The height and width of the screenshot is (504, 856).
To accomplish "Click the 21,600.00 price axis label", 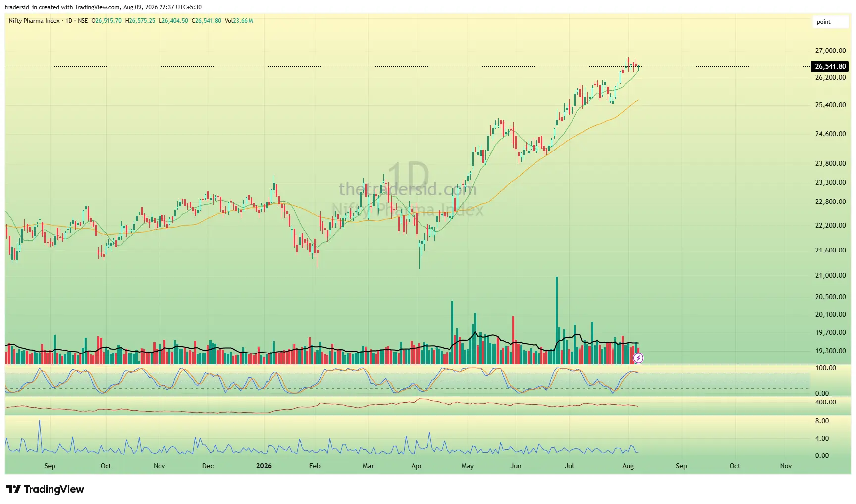I will click(830, 250).
